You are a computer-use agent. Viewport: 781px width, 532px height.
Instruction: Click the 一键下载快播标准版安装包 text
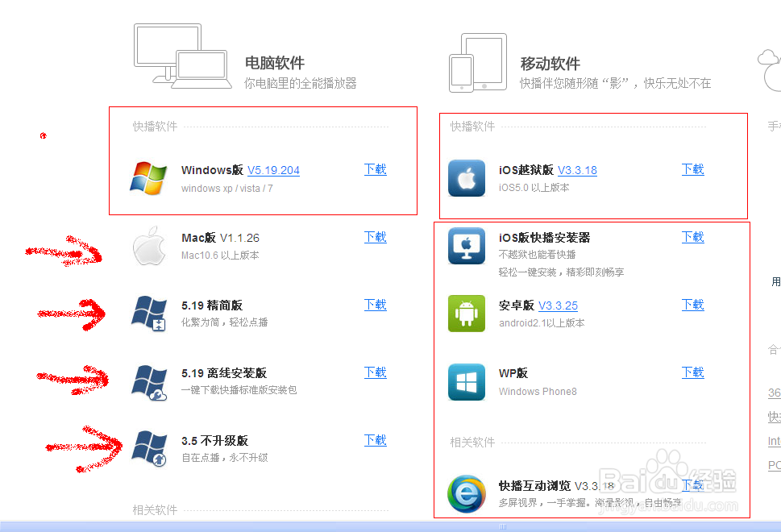pyautogui.click(x=239, y=390)
